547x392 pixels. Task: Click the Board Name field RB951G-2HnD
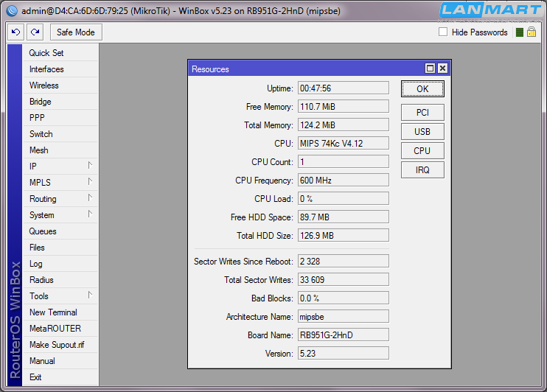(344, 335)
